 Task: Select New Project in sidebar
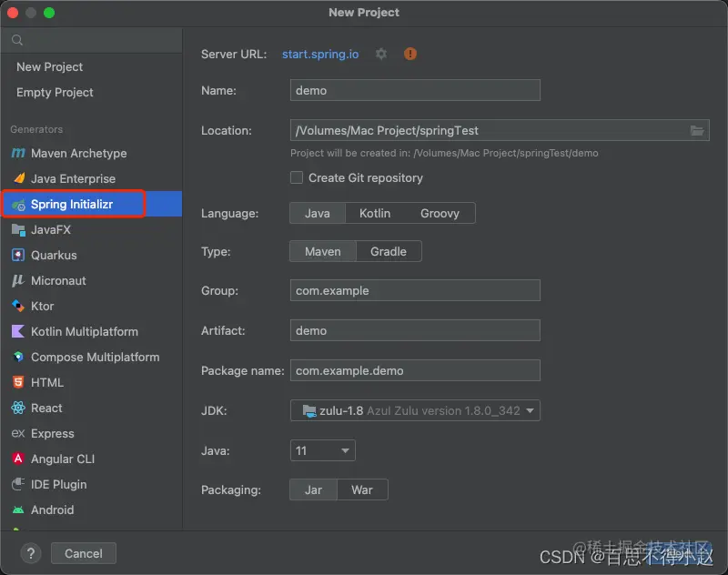coord(50,66)
